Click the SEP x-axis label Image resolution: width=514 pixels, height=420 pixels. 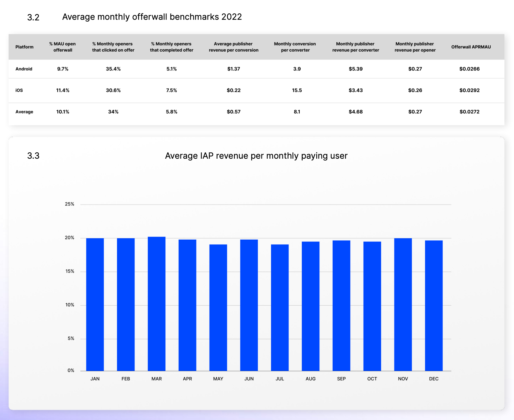tap(341, 379)
